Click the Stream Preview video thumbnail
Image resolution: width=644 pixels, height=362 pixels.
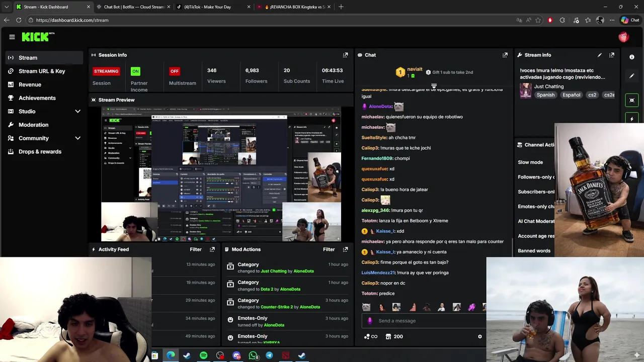[x=221, y=174]
